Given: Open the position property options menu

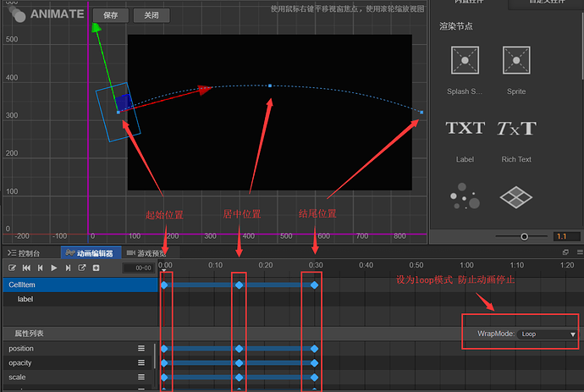Looking at the screenshot, I should coord(141,349).
